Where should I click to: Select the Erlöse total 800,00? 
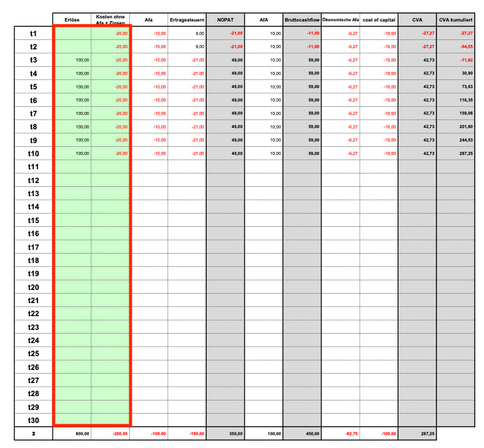tap(82, 434)
